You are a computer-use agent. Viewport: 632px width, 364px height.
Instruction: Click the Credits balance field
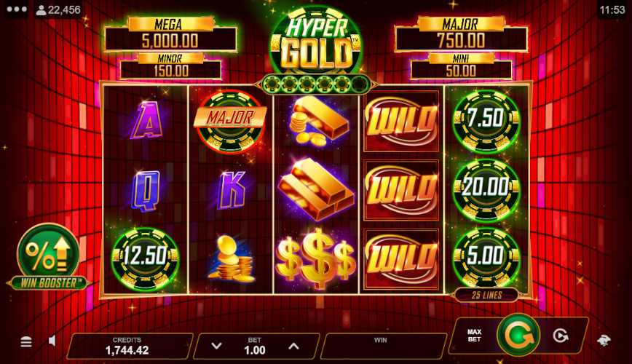(127, 346)
